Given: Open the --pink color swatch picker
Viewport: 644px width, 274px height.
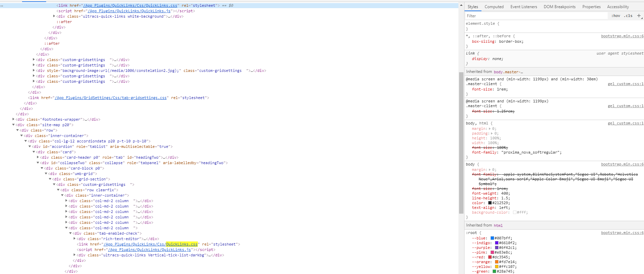Looking at the screenshot, I should click(x=492, y=253).
